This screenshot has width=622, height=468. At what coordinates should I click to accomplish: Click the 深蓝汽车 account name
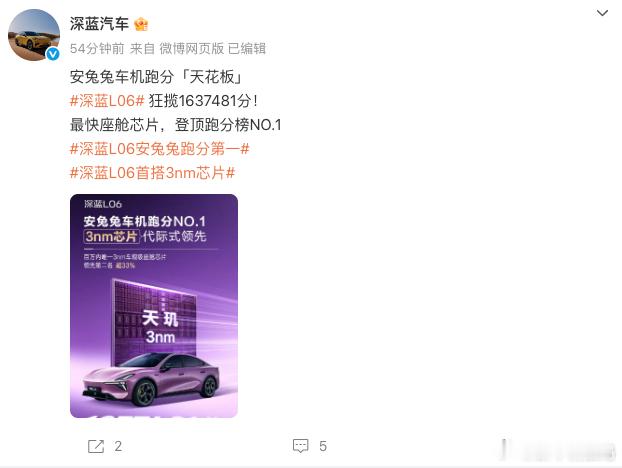(x=99, y=24)
